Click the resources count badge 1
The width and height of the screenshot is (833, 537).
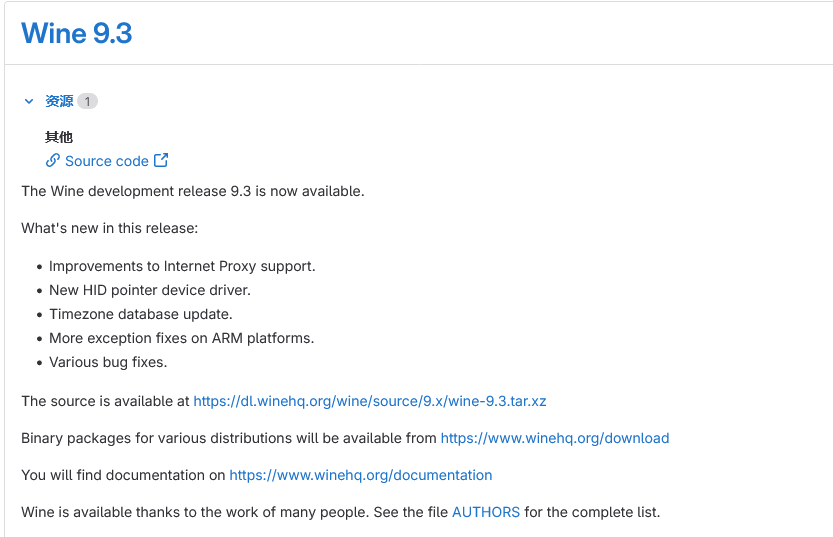point(87,101)
